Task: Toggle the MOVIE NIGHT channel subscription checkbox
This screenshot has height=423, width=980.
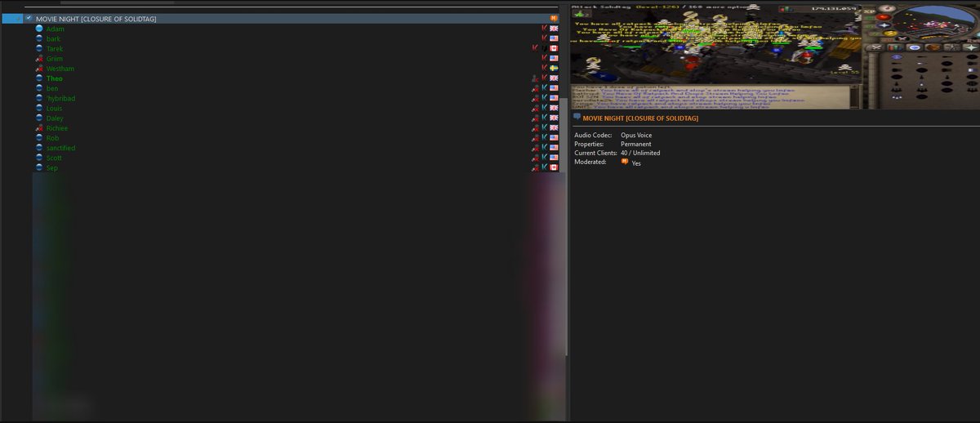Action: point(29,18)
